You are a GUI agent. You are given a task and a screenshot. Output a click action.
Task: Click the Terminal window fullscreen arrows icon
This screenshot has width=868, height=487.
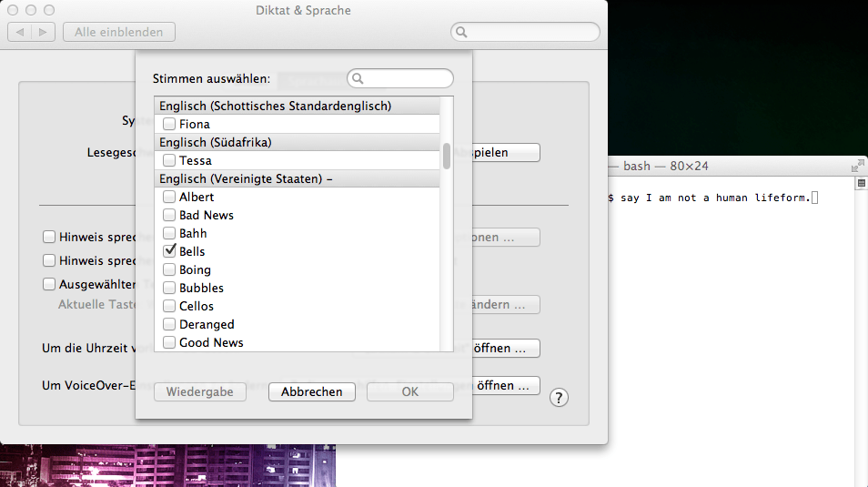(x=857, y=166)
